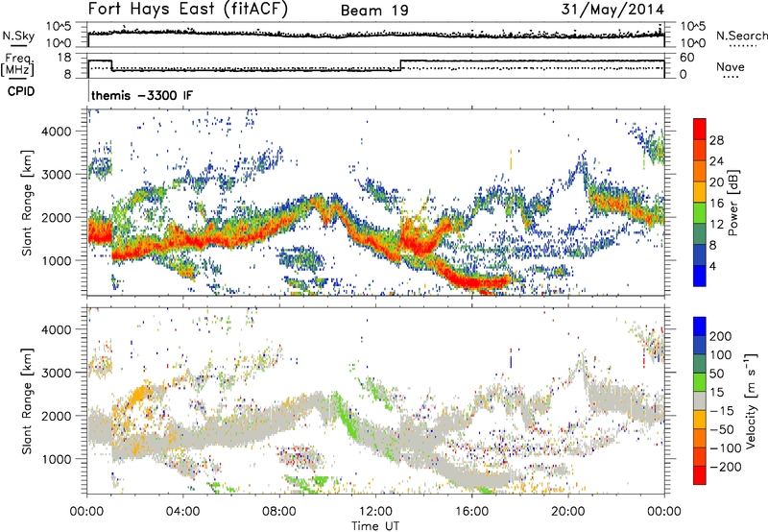
Task: Click the "Time UT" axis label
Action: pos(375,526)
